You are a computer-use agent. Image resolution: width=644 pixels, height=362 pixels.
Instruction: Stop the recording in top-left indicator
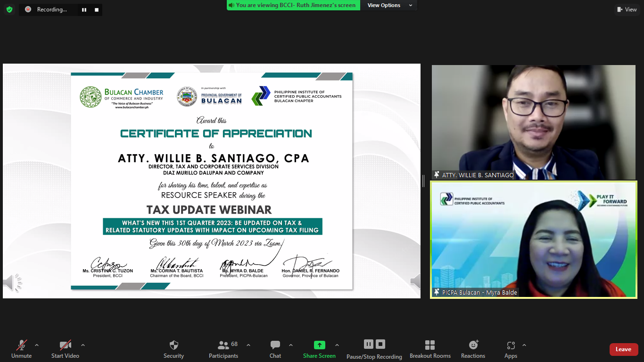(x=97, y=9)
